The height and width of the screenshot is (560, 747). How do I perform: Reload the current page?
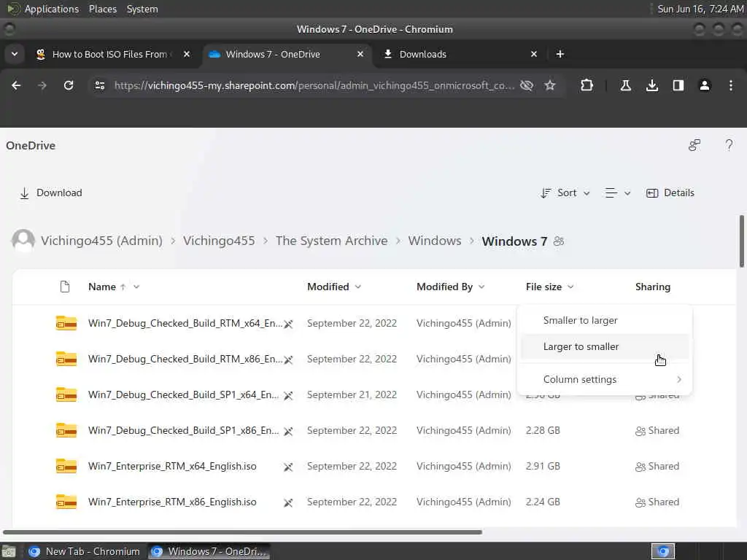[69, 85]
